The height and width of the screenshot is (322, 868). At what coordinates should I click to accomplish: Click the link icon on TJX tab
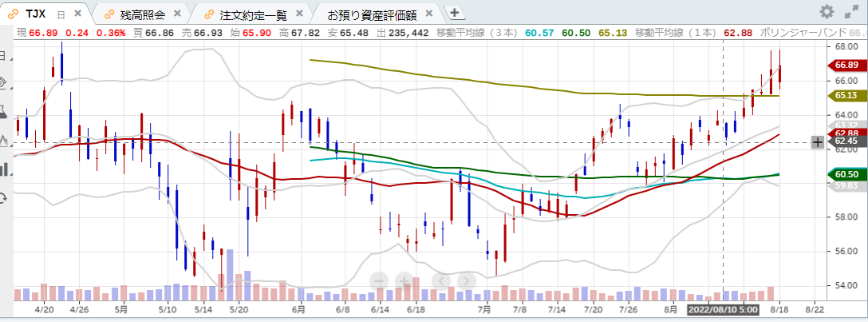pyautogui.click(x=14, y=14)
